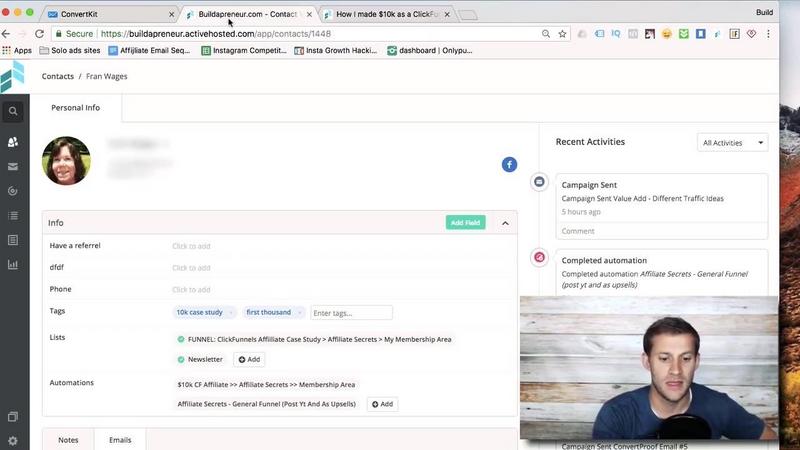The width and height of the screenshot is (800, 450).
Task: Switch to the Notes tab
Action: point(68,440)
